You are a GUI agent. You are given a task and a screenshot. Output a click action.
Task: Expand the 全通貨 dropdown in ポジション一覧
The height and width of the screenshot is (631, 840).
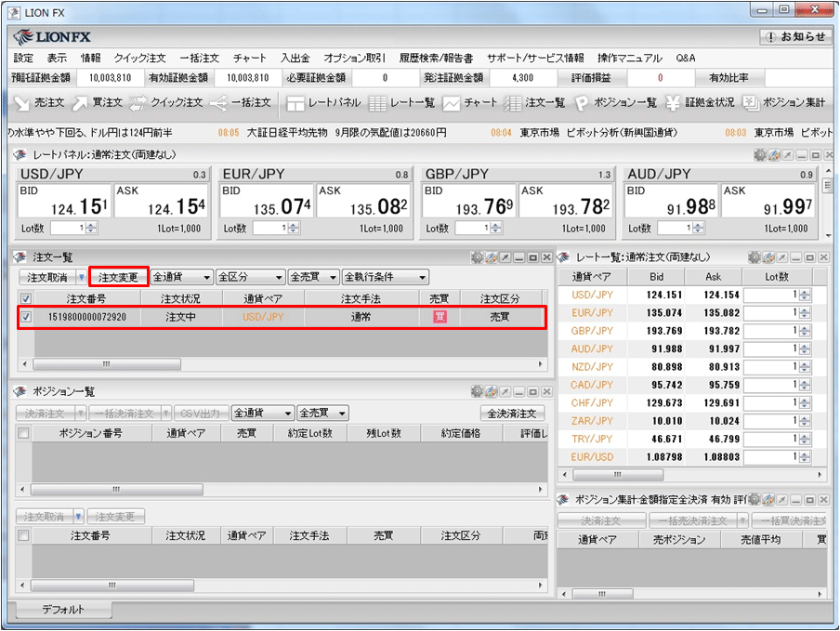tap(262, 413)
